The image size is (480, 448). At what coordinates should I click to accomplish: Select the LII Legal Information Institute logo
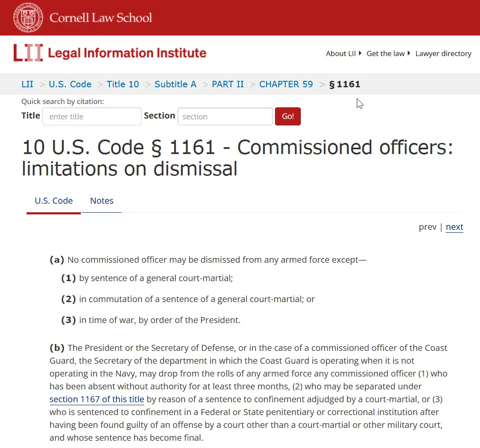pyautogui.click(x=110, y=53)
